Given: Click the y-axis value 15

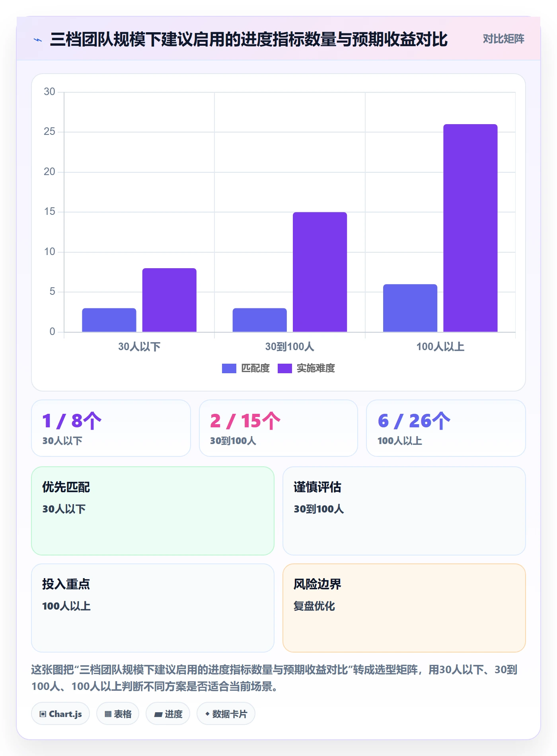Looking at the screenshot, I should (49, 212).
